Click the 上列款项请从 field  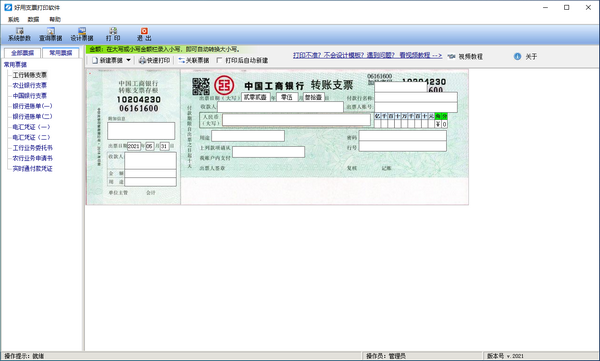coord(268,152)
